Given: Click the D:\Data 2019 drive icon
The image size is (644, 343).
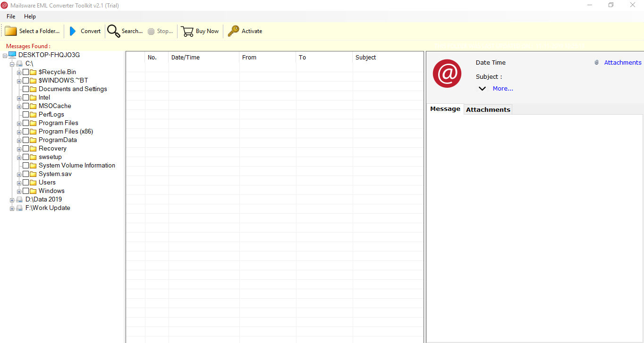Looking at the screenshot, I should pyautogui.click(x=19, y=200).
